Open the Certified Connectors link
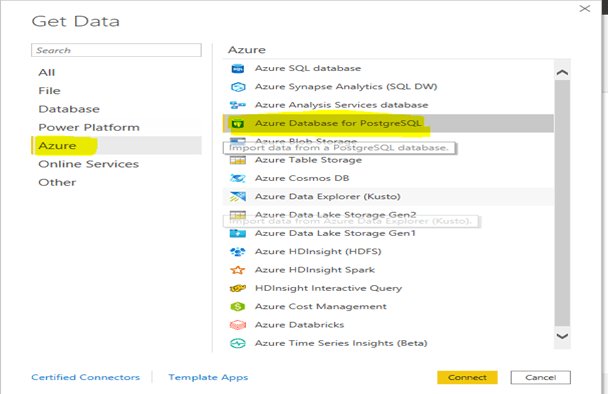This screenshot has height=394, width=608. click(x=85, y=377)
